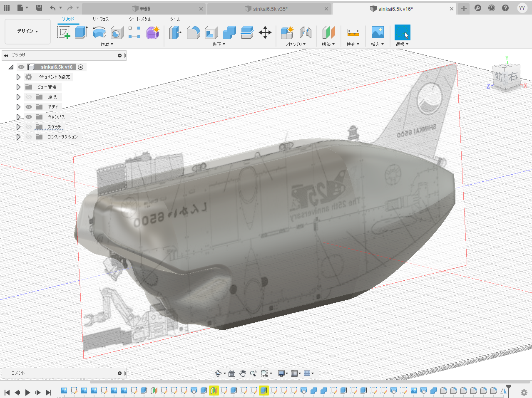The image size is (532, 398).
Task: Select the Move/Copy tool
Action: click(265, 32)
